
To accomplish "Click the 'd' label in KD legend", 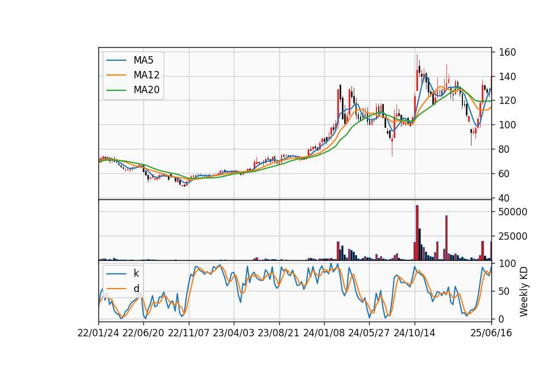I will pyautogui.click(x=136, y=289).
